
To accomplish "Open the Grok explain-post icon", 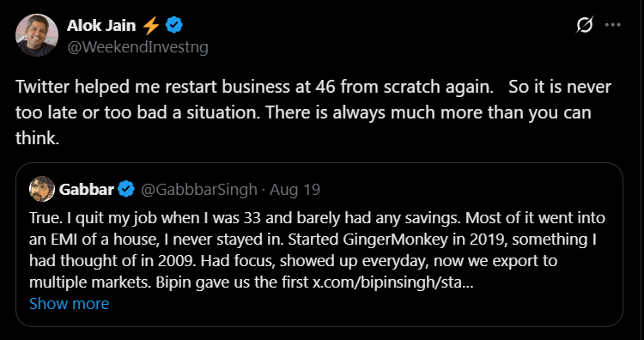I will [585, 26].
